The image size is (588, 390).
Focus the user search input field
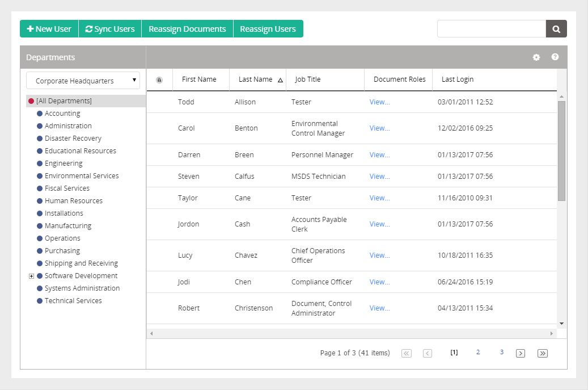point(492,29)
